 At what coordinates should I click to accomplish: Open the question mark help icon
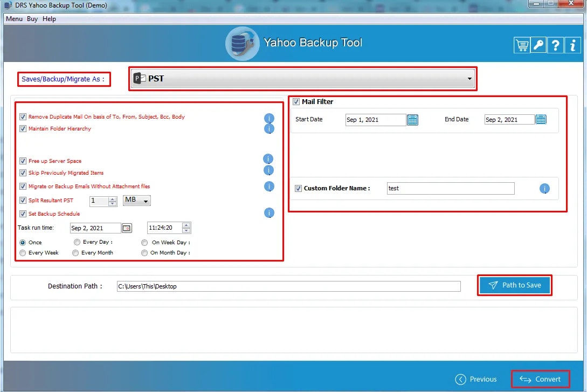tap(556, 46)
